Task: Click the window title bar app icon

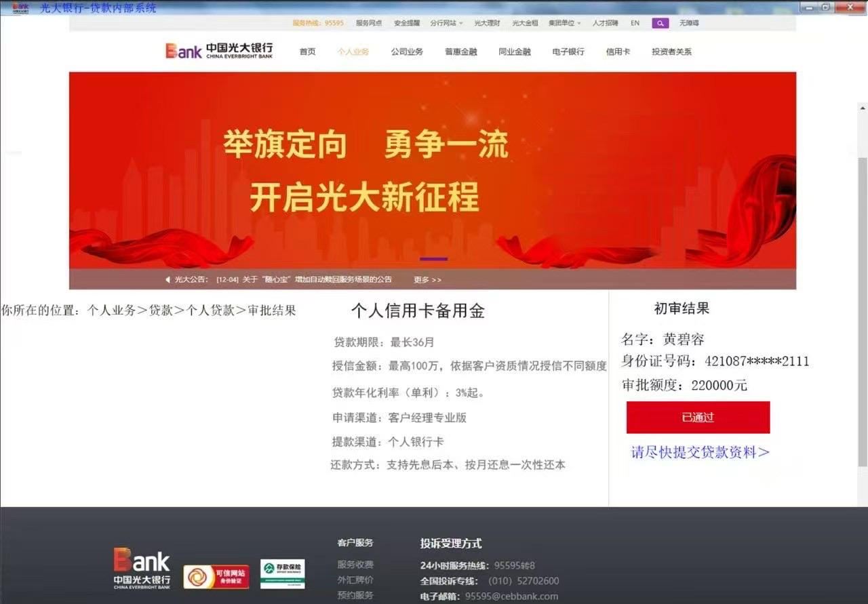Action: (x=20, y=7)
